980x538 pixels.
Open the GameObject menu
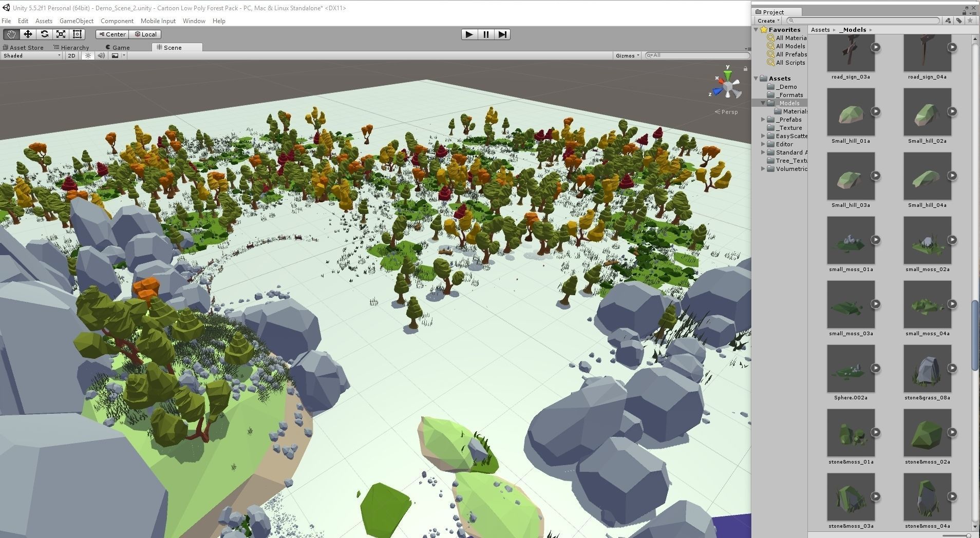[x=77, y=21]
